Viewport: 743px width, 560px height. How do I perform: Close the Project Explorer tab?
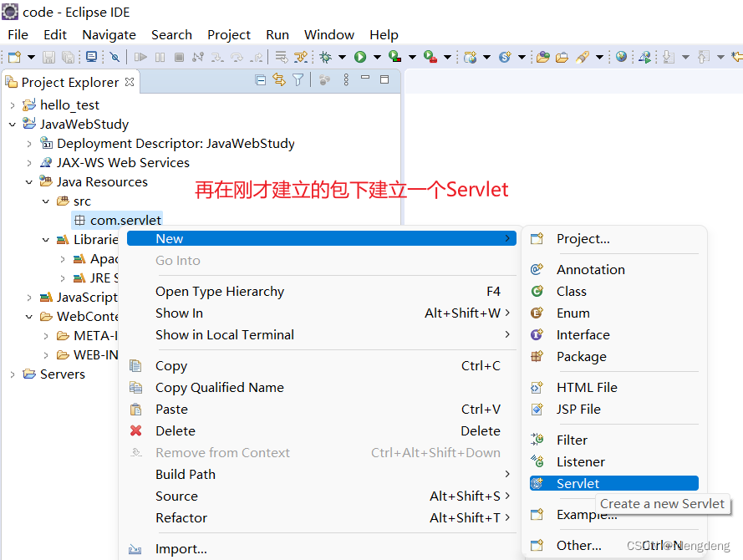(130, 82)
